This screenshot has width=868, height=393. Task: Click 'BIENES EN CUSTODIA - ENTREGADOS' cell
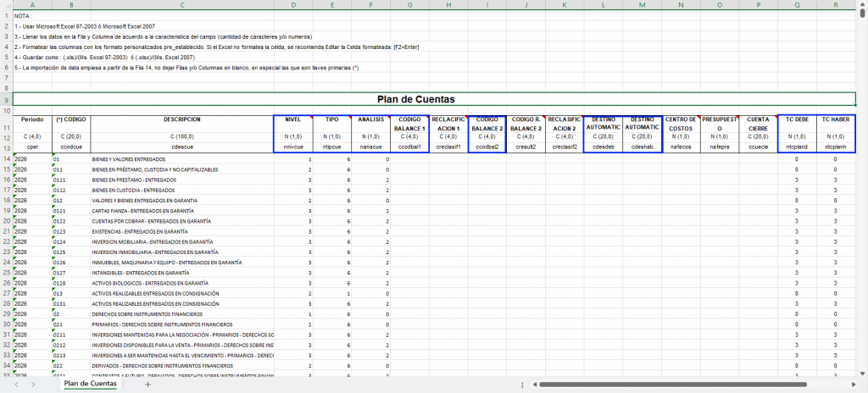coord(182,190)
